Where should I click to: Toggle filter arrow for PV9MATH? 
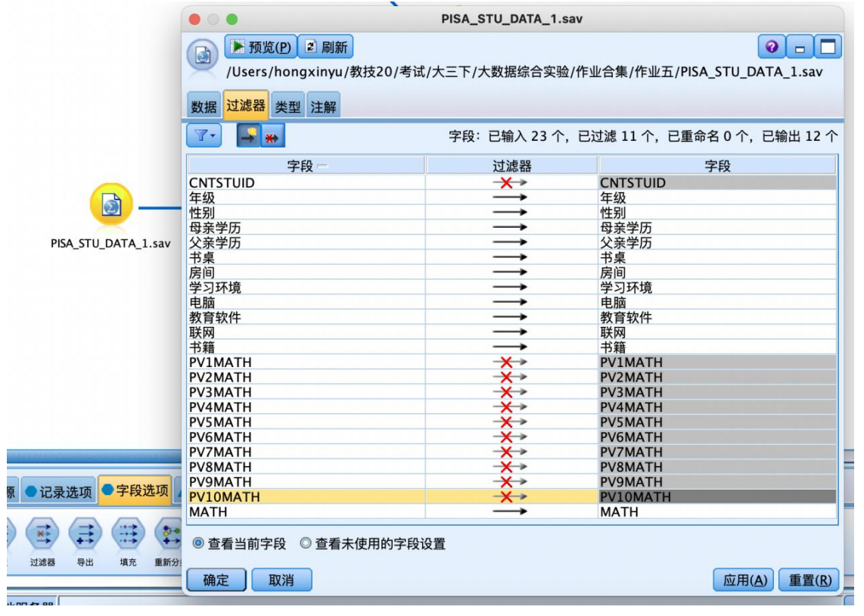510,481
